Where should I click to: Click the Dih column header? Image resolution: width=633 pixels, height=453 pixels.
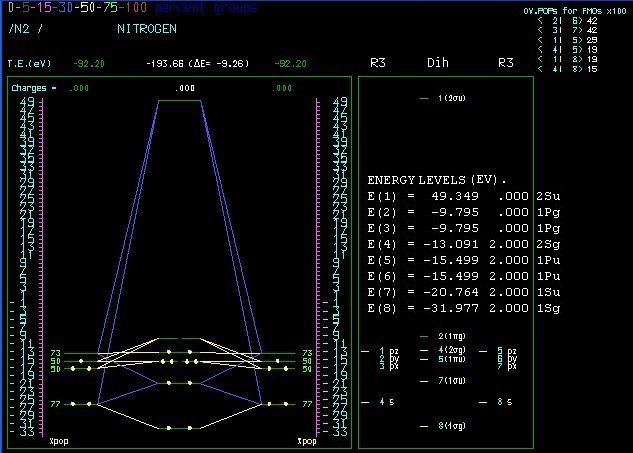[438, 63]
